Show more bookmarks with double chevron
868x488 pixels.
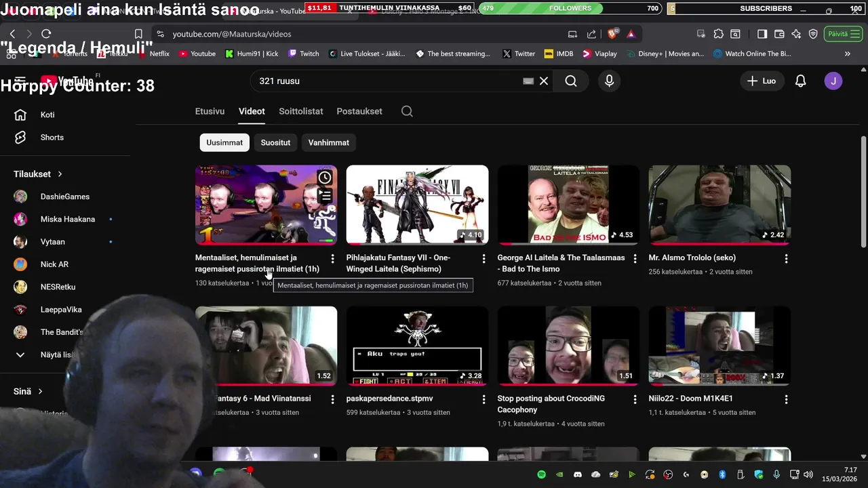point(847,54)
